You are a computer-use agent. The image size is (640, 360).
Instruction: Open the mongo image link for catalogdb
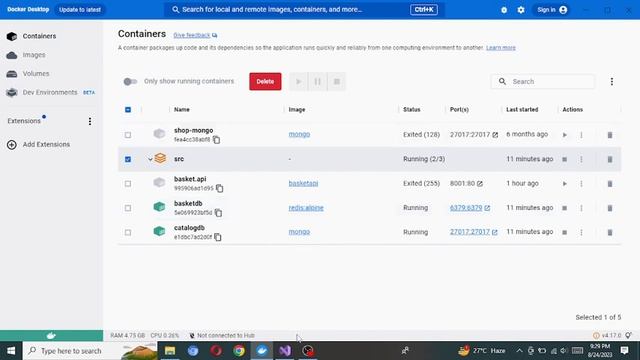pos(299,232)
